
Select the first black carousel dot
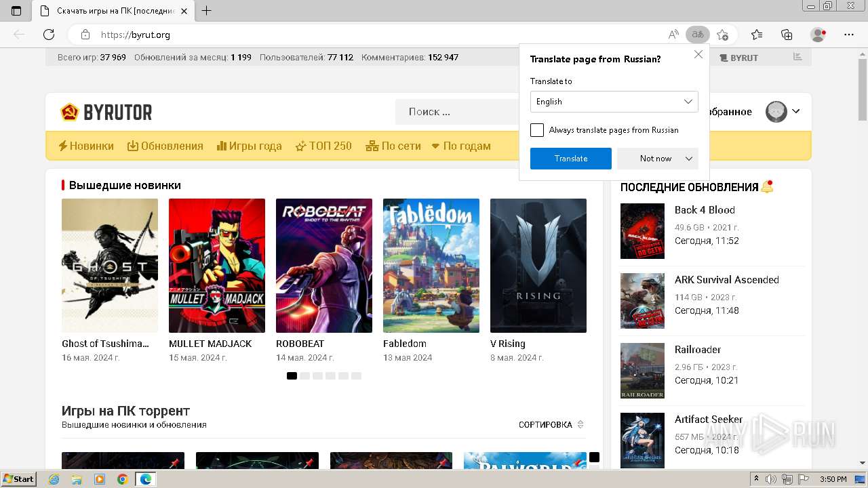pyautogui.click(x=292, y=375)
